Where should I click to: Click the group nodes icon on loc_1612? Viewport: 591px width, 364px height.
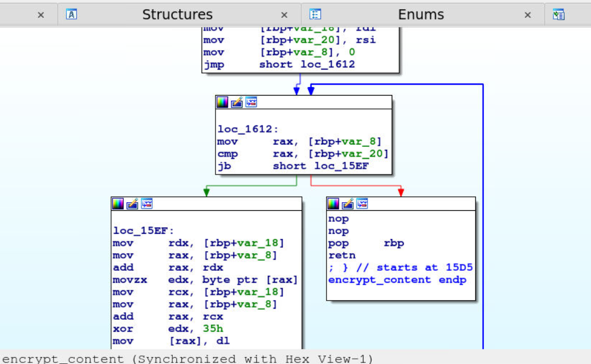click(x=251, y=103)
